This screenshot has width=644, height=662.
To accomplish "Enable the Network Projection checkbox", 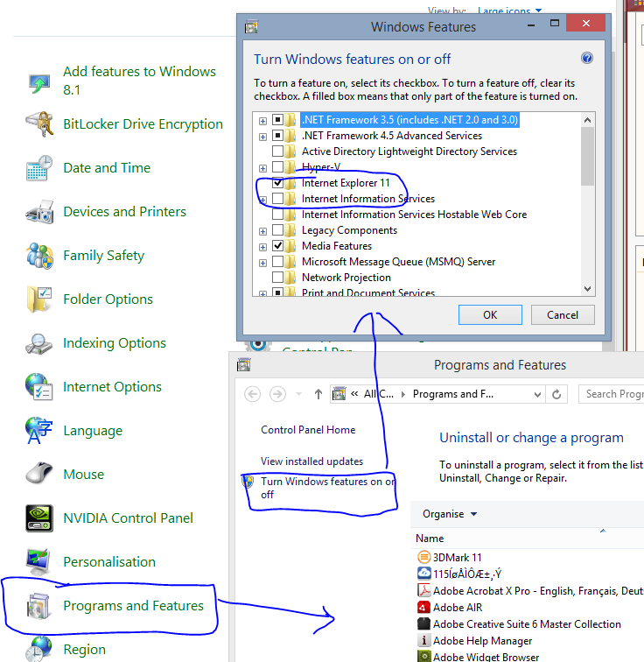I will (x=277, y=278).
